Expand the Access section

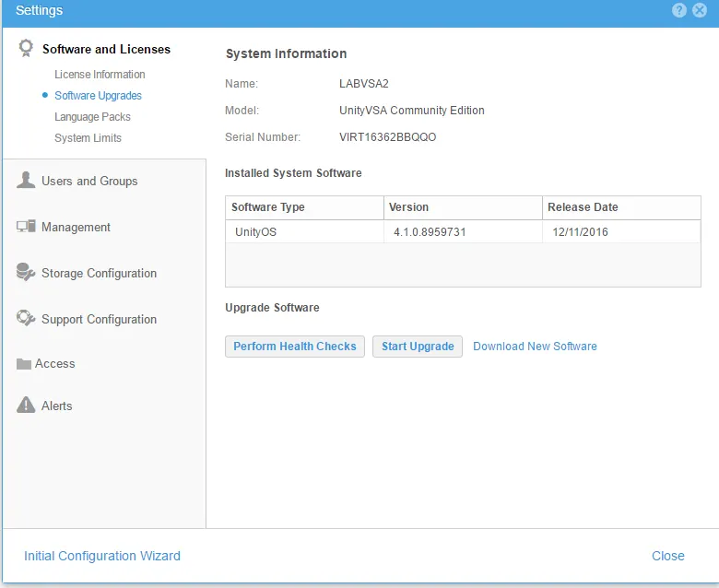54,363
